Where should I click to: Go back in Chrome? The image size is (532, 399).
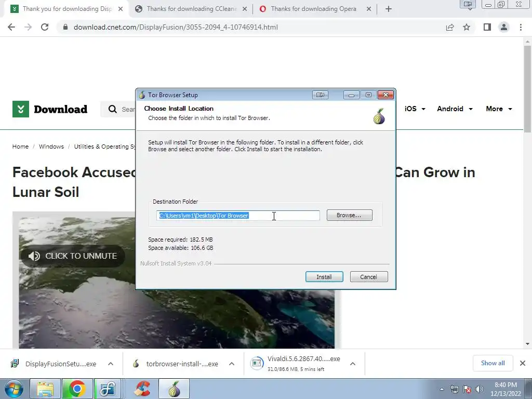pos(11,27)
